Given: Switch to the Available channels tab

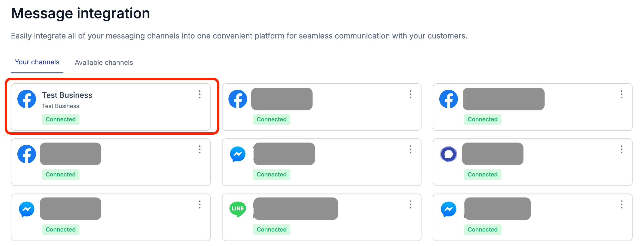Looking at the screenshot, I should coord(104,62).
